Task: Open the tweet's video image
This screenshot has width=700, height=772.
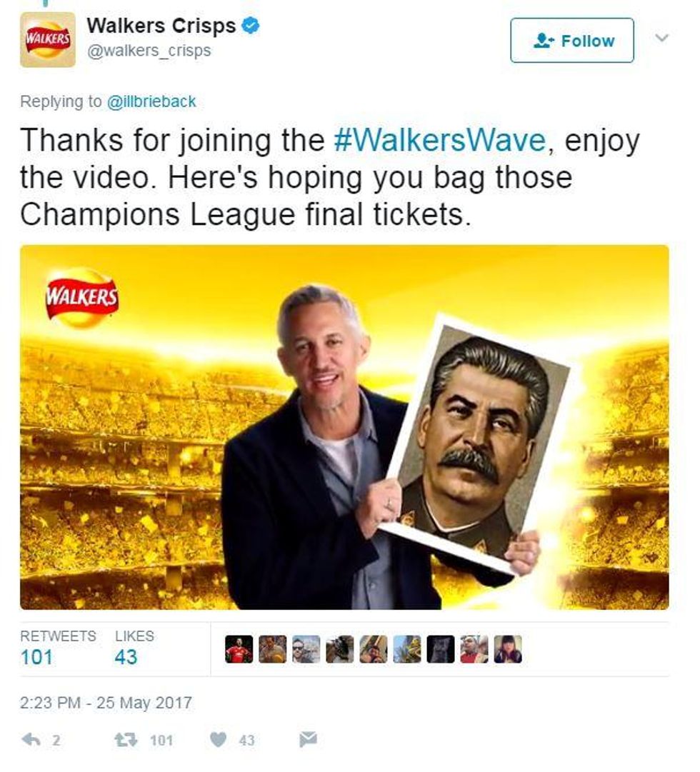Action: click(x=344, y=427)
